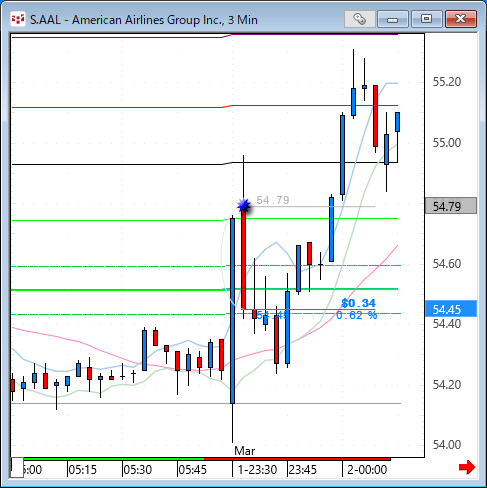Select the gray 54.79 price label

point(451,206)
